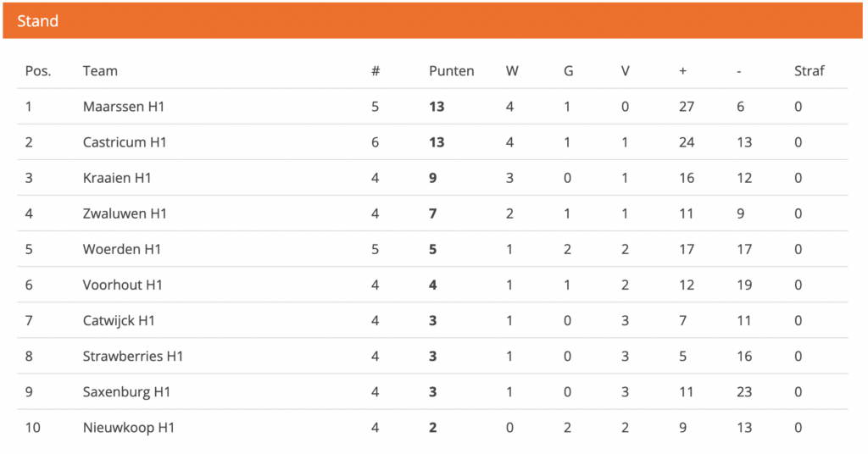This screenshot has width=868, height=454.
Task: Open the Maarssen H1 team link
Action: pyautogui.click(x=124, y=107)
